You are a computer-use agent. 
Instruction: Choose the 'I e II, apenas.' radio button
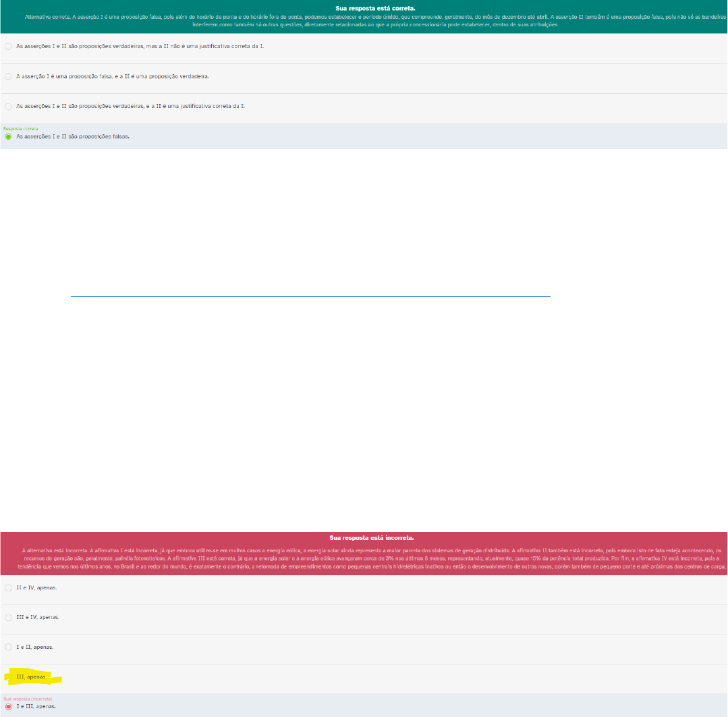tap(8, 647)
